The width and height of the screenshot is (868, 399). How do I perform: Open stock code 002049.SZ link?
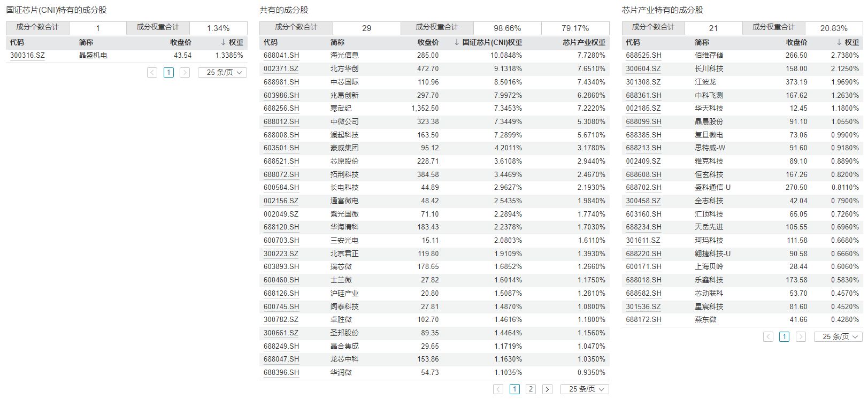tap(281, 214)
